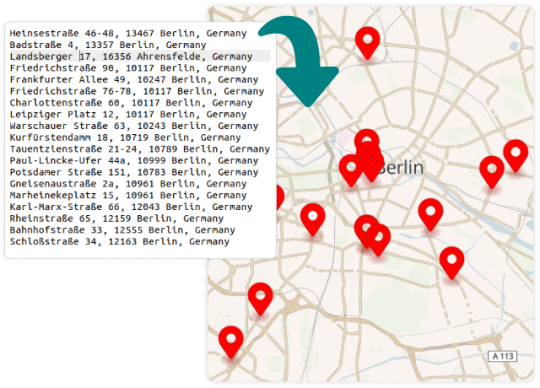Click Schloßstraße 34, 12163 Berlin address
The image size is (540, 388).
120,242
